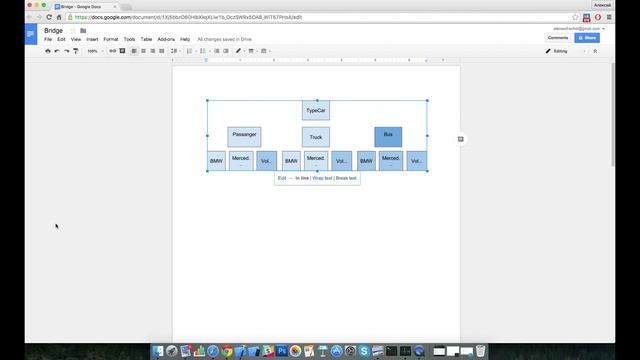The image size is (640, 360).
Task: Click the Bridge document title
Action: [x=53, y=31]
